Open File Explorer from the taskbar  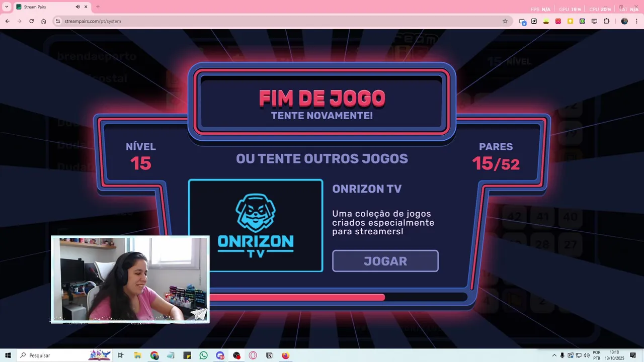(137, 355)
